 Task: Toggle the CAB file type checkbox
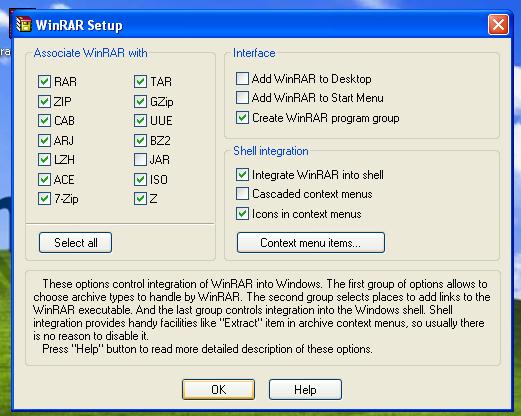pyautogui.click(x=44, y=121)
